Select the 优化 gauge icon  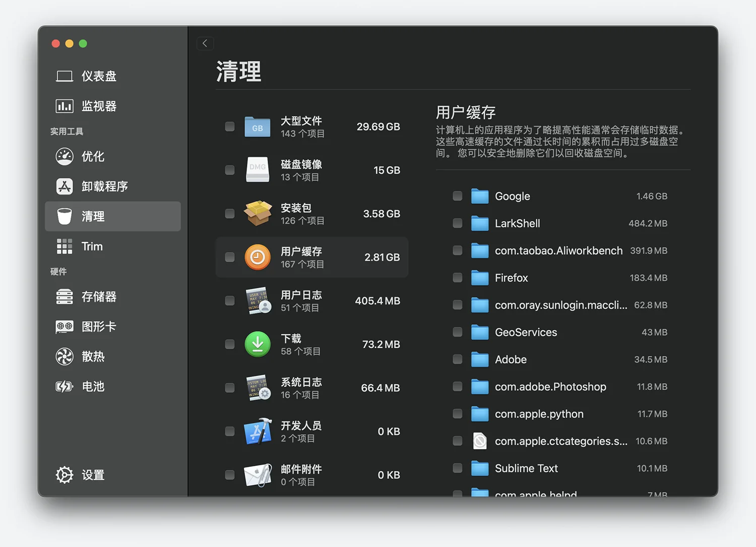(x=65, y=156)
